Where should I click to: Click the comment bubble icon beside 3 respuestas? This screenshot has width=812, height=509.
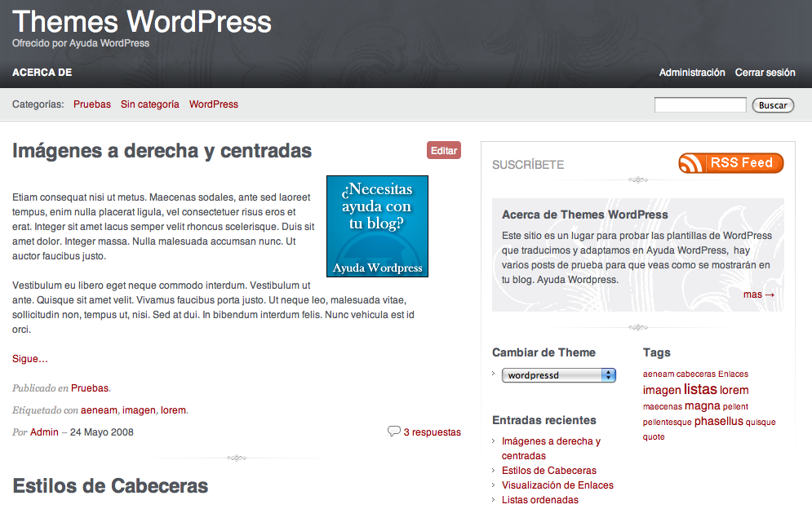point(393,432)
